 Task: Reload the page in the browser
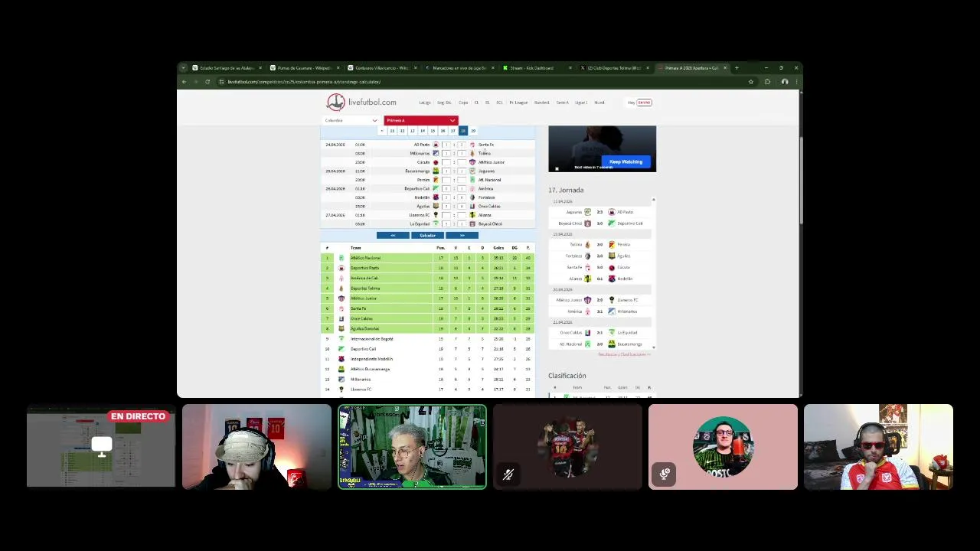[x=207, y=82]
